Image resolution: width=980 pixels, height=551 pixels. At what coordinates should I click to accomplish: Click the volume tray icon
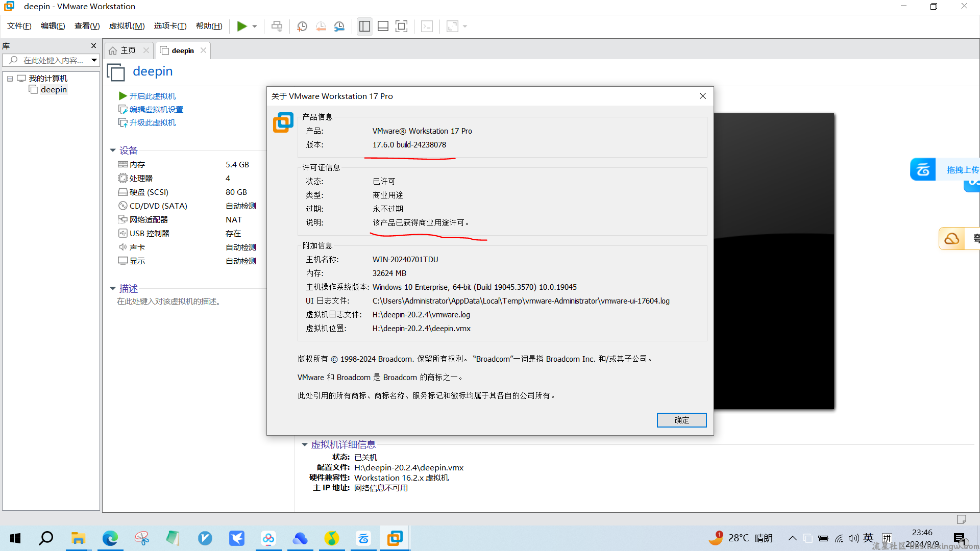853,538
